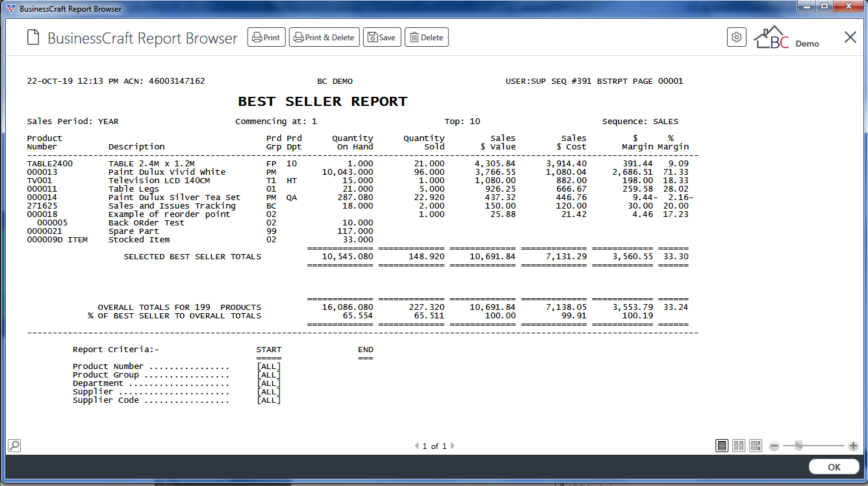Click the page indicator 1 of 1
Image resolution: width=868 pixels, height=486 pixels.
pos(435,446)
